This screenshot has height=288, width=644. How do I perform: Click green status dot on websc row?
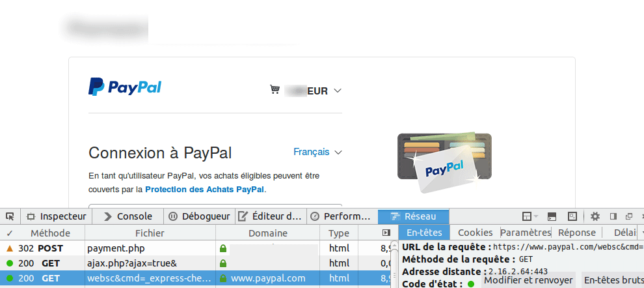(10, 278)
